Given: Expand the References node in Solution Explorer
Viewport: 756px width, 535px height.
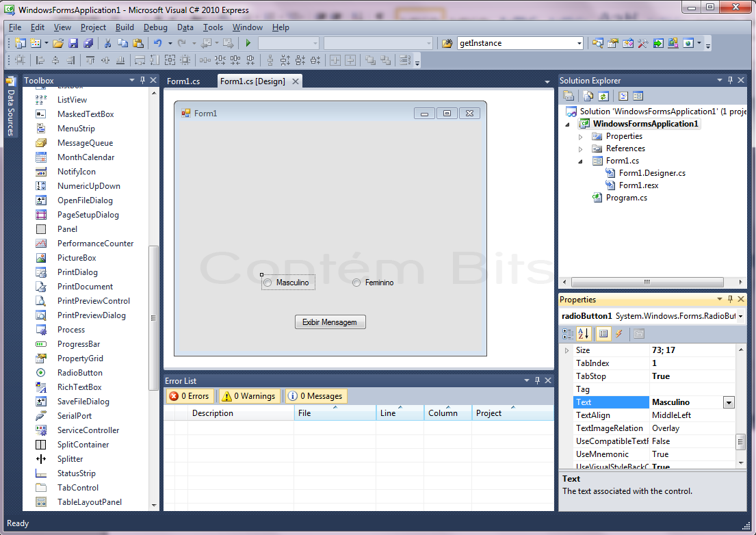Looking at the screenshot, I should click(580, 149).
